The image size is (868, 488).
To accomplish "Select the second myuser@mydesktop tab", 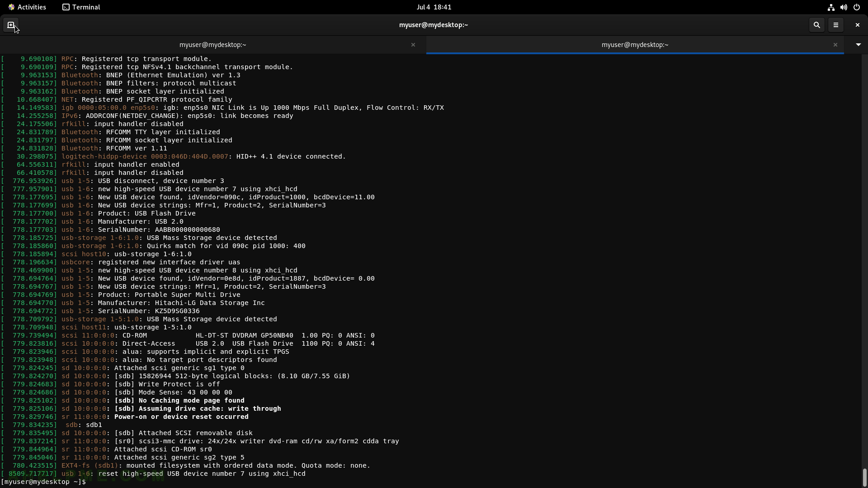I will point(635,45).
